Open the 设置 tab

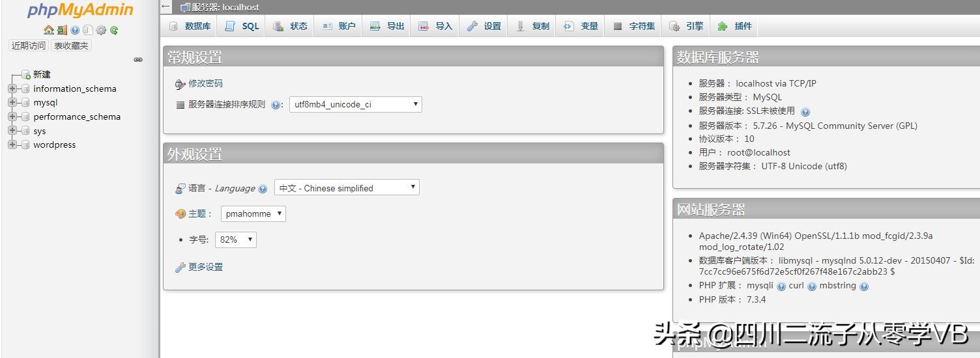pos(483,26)
